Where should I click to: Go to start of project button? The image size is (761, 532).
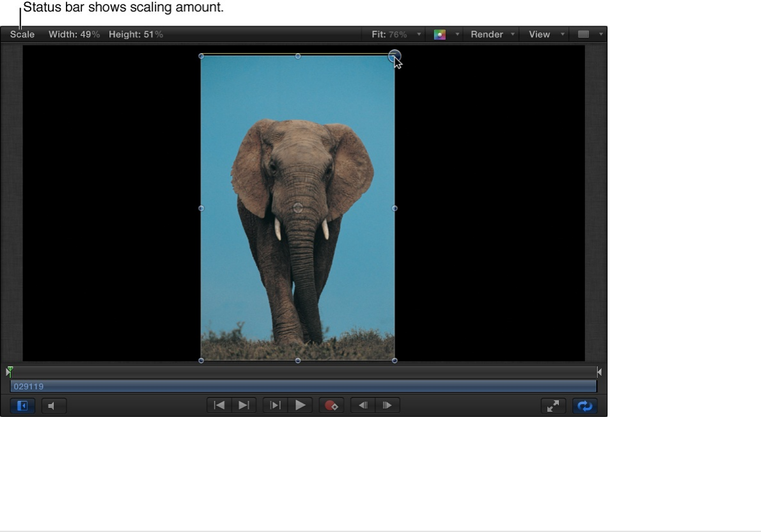point(219,405)
